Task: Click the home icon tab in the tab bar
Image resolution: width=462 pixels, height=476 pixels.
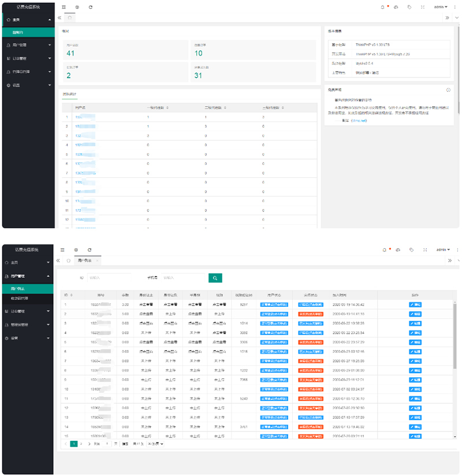Action: click(x=69, y=18)
